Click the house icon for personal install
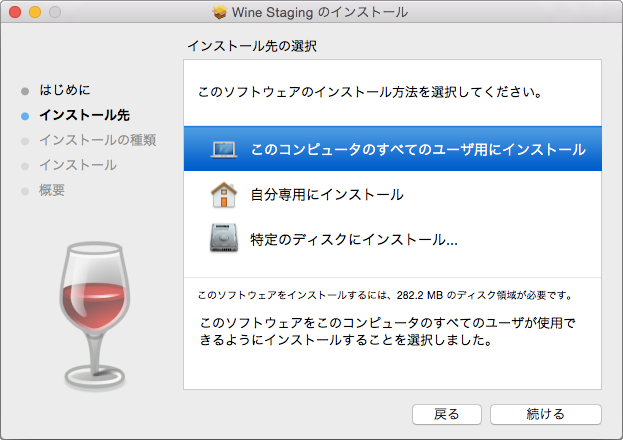 224,195
